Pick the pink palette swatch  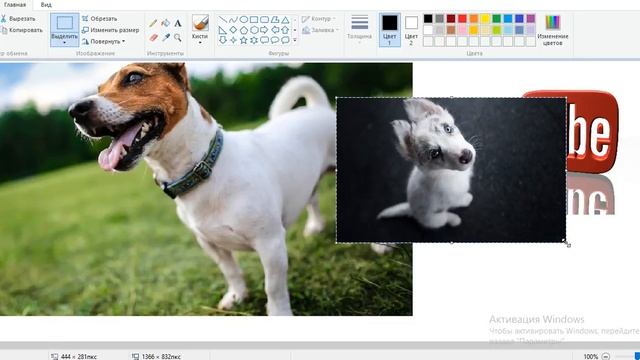[462, 30]
